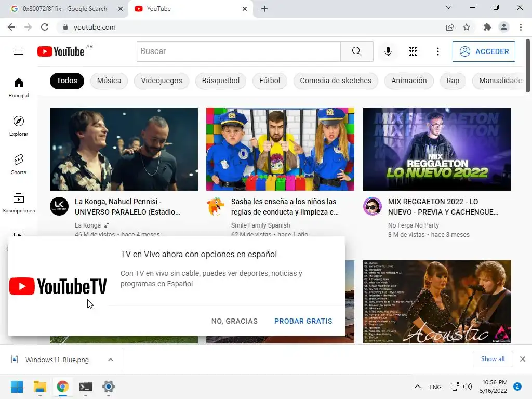Open Explorar in the sidebar
The height and width of the screenshot is (399, 532).
pyautogui.click(x=19, y=126)
